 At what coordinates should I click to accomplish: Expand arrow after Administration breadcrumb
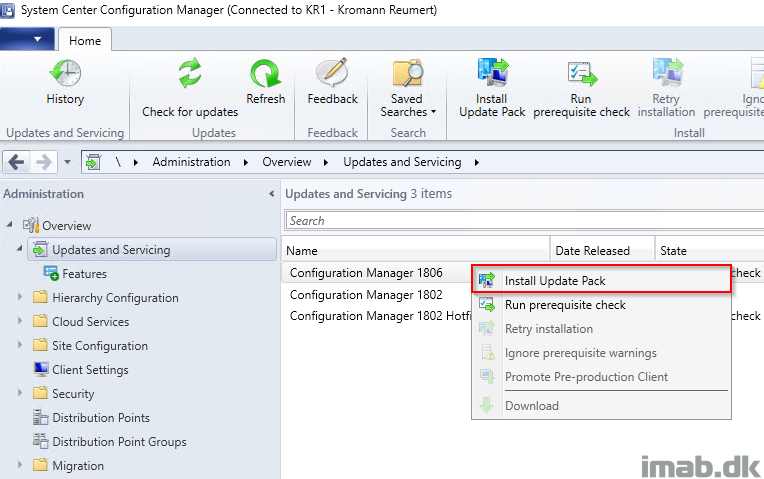coord(246,162)
